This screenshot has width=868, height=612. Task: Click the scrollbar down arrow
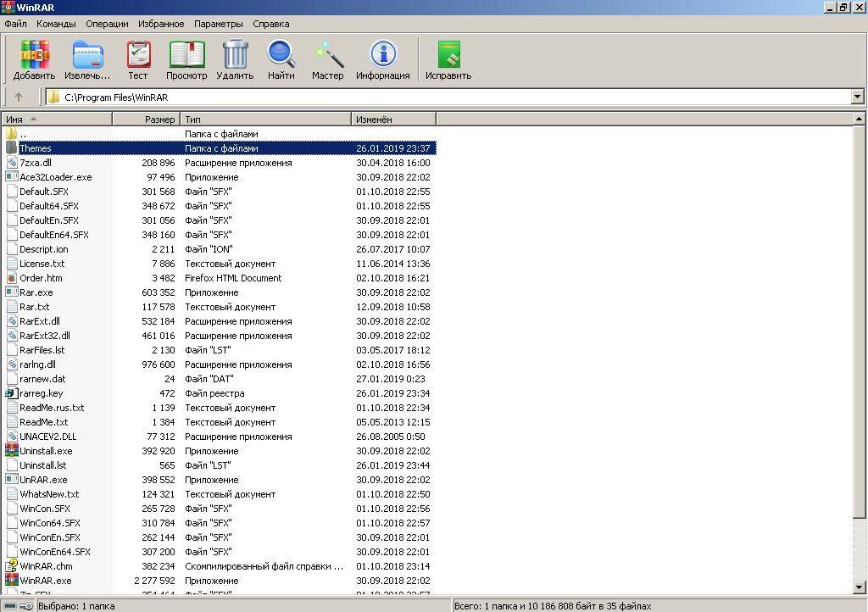pos(859,587)
